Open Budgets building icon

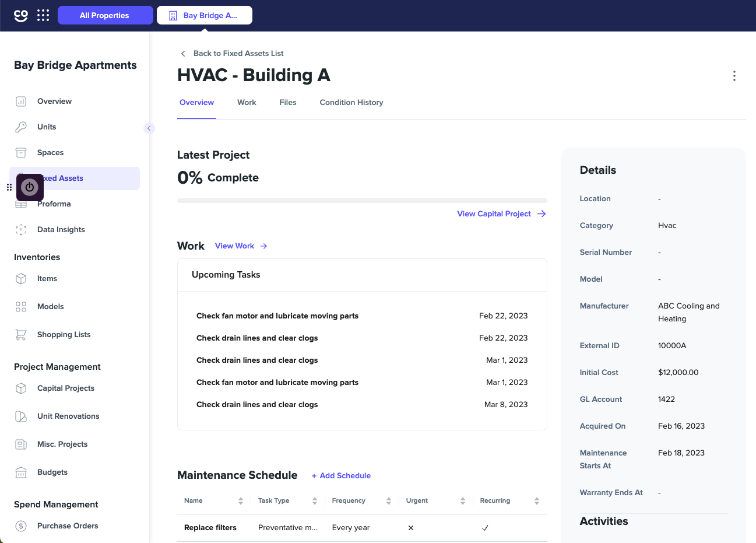(21, 472)
